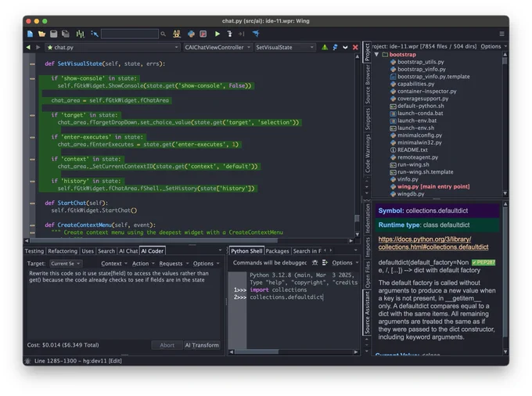
Task: Select README.txt in the project tree
Action: click(412, 150)
